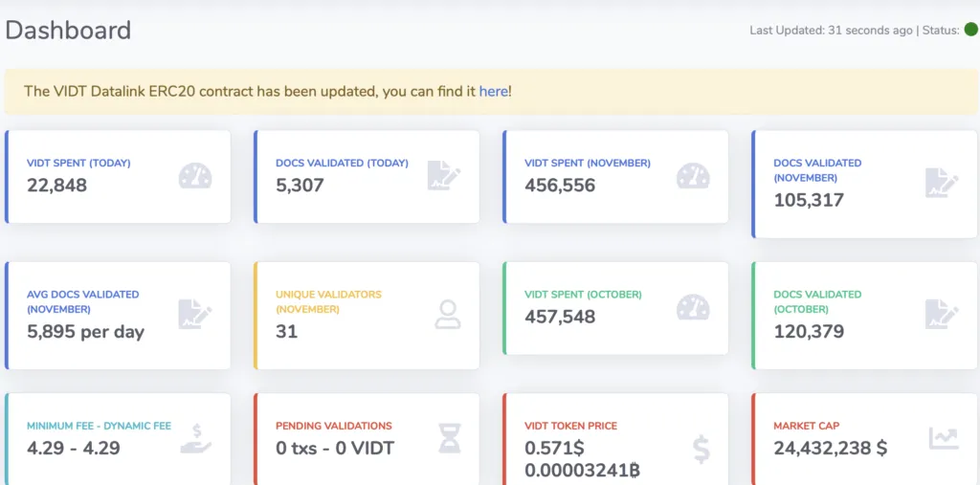The image size is (980, 485).
Task: Click the 'MINIMUM FEE - DYNAMIC FEE' label
Action: tap(100, 427)
